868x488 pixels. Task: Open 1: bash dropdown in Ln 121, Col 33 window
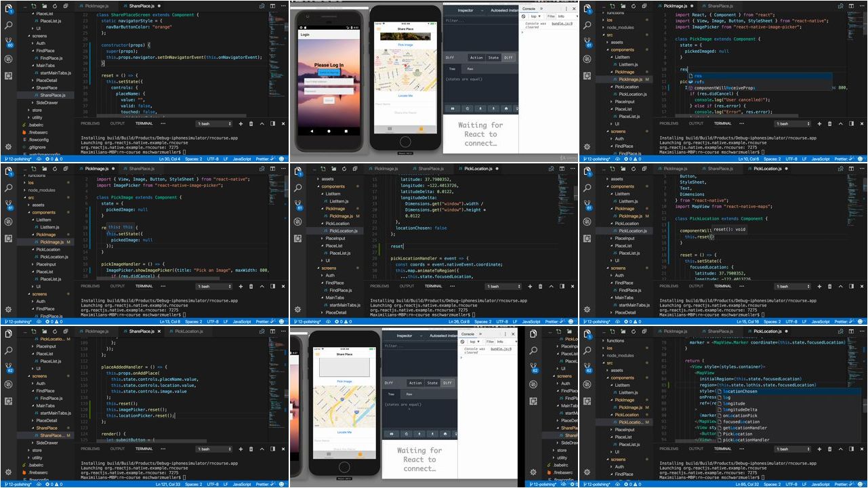tap(213, 449)
